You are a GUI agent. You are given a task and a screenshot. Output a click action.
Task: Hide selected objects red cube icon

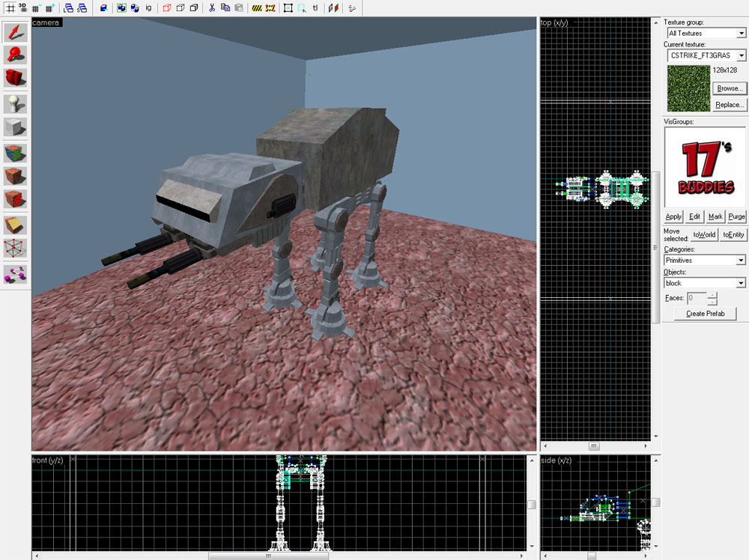click(167, 8)
